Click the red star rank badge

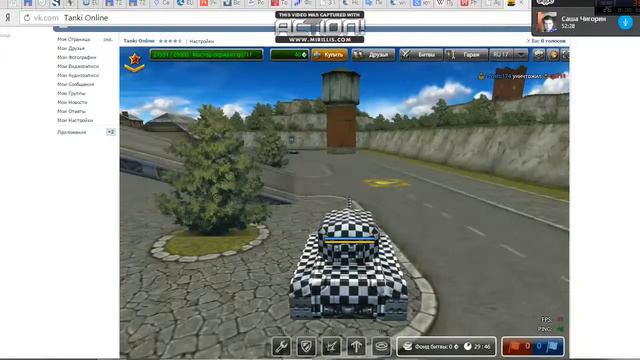(x=135, y=62)
